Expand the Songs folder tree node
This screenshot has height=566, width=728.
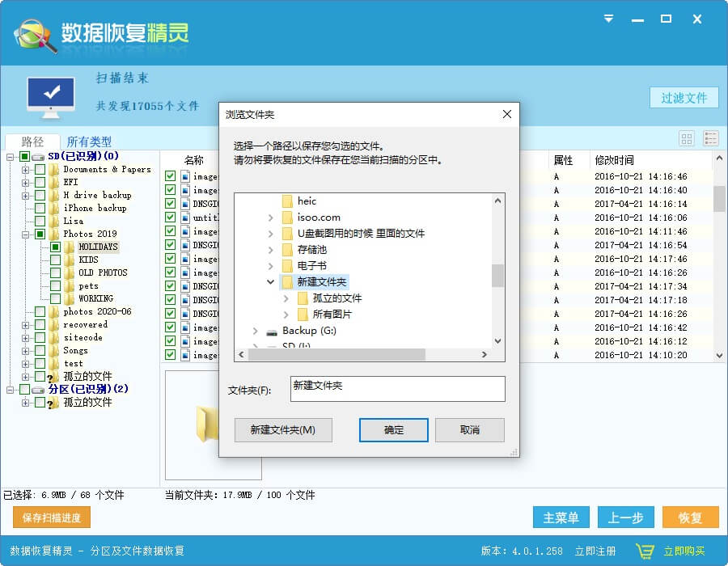(26, 351)
